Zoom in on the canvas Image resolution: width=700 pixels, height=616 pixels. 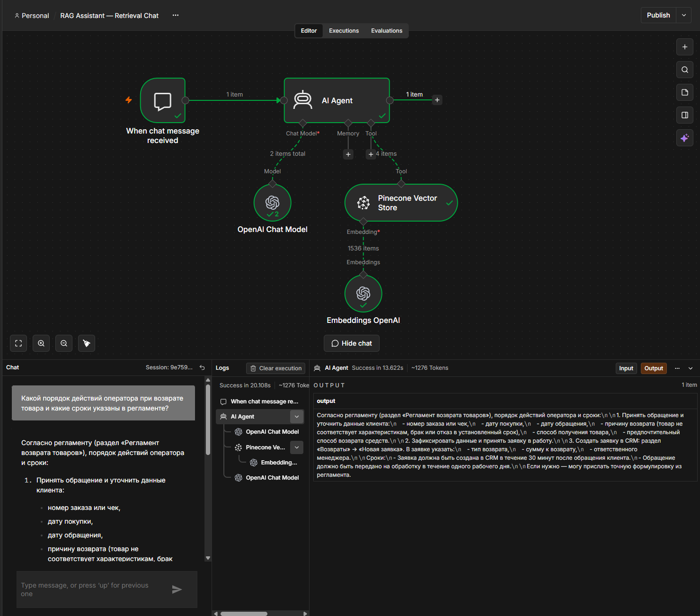click(41, 343)
